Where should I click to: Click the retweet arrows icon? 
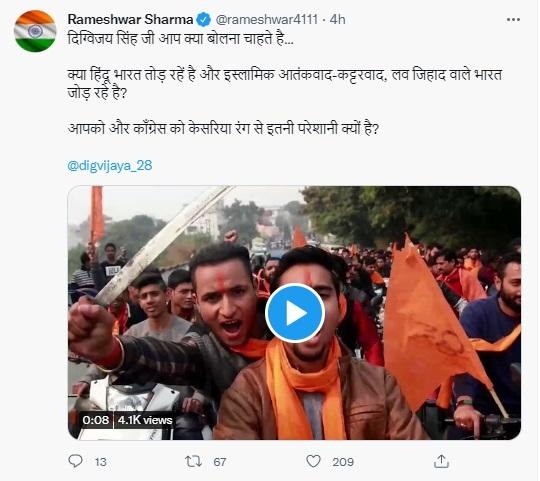[193, 461]
